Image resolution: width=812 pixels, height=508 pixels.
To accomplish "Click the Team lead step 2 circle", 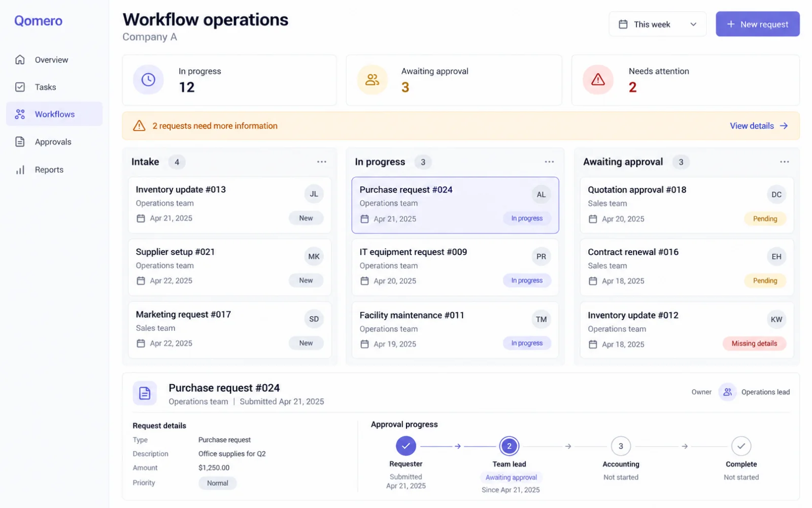I will tap(509, 446).
